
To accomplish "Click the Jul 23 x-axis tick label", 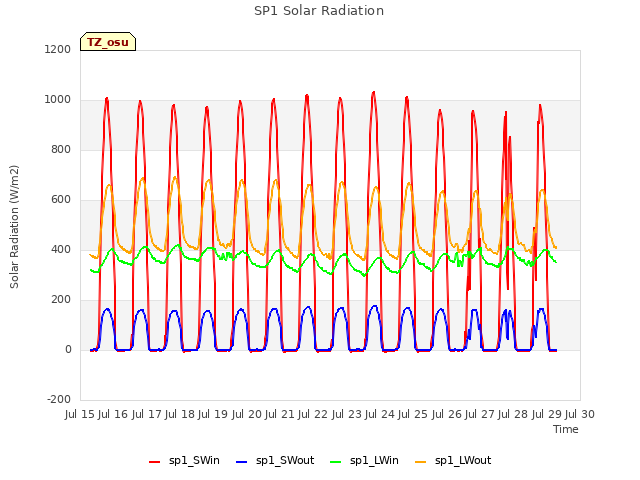I will coord(347,414).
